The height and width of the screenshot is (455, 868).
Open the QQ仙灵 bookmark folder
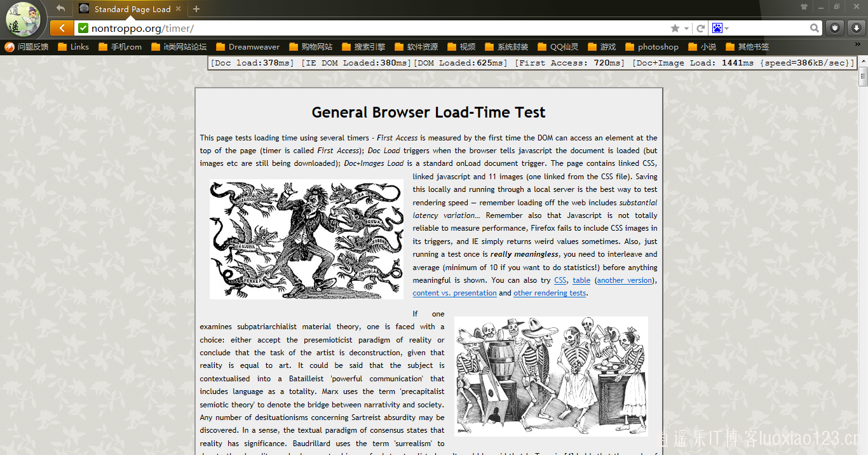pos(558,46)
